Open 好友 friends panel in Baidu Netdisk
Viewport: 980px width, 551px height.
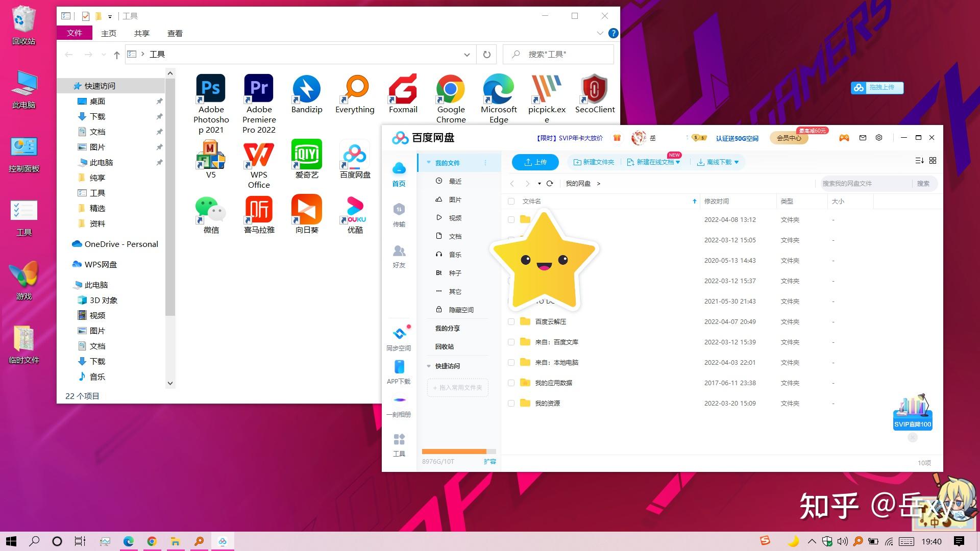point(399,256)
